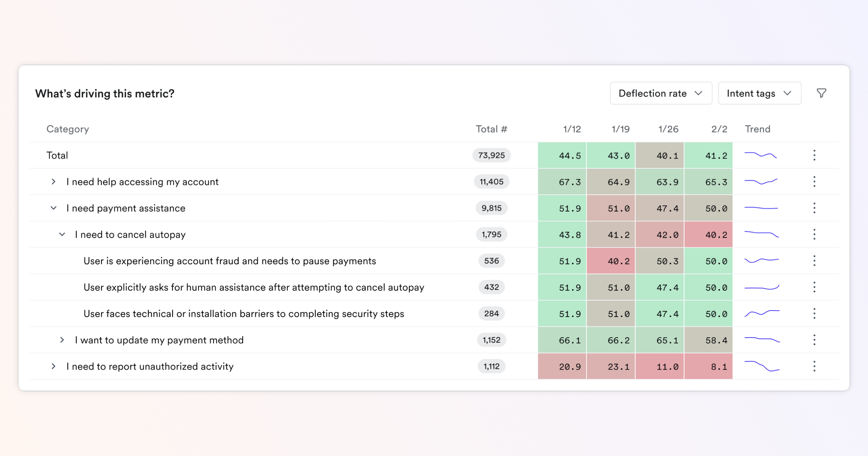The height and width of the screenshot is (456, 868).
Task: Click the Total # column header
Action: (491, 129)
